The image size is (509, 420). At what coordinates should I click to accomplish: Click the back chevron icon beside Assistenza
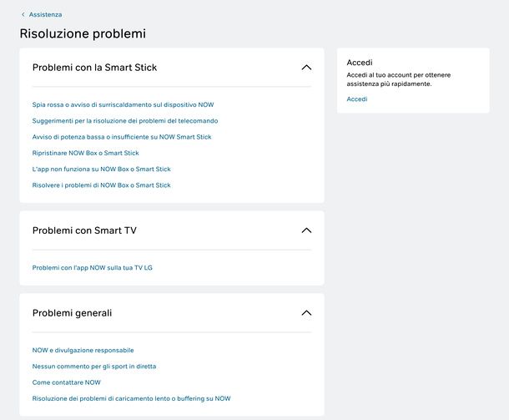click(x=23, y=15)
